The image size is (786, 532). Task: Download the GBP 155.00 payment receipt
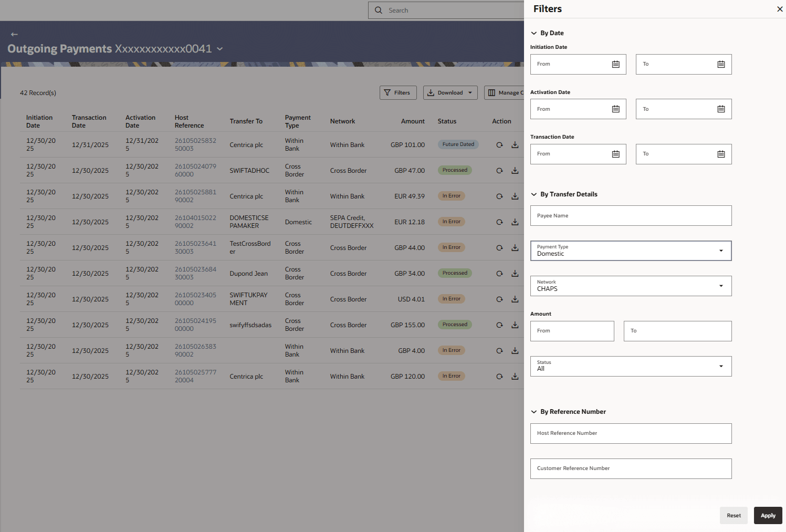515,325
